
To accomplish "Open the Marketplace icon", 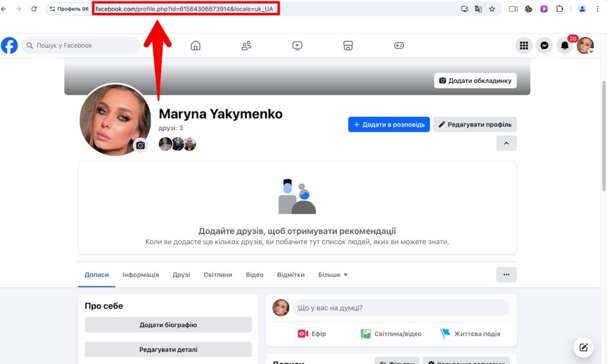I will pyautogui.click(x=348, y=45).
